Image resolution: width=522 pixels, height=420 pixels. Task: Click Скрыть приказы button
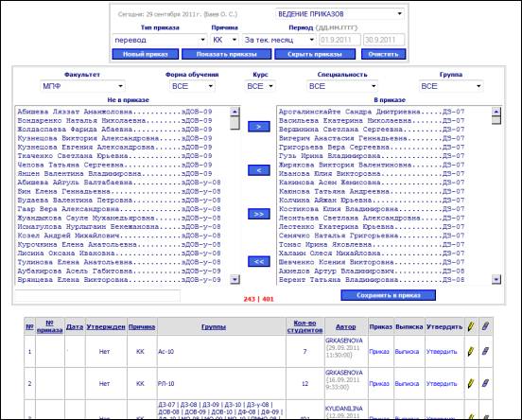[315, 54]
